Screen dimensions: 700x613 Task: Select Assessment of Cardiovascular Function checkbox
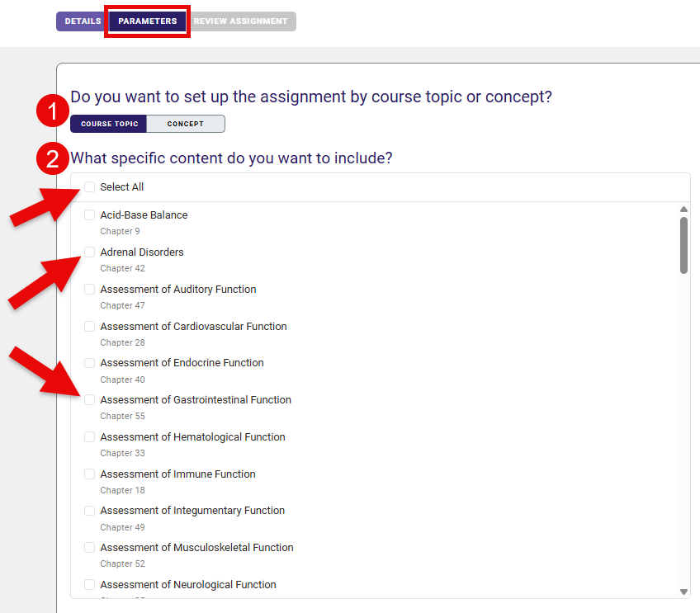89,327
